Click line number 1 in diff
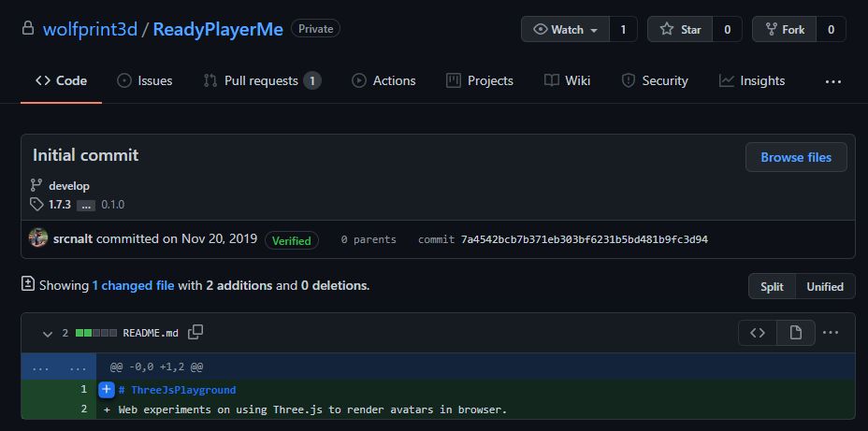 [x=83, y=390]
